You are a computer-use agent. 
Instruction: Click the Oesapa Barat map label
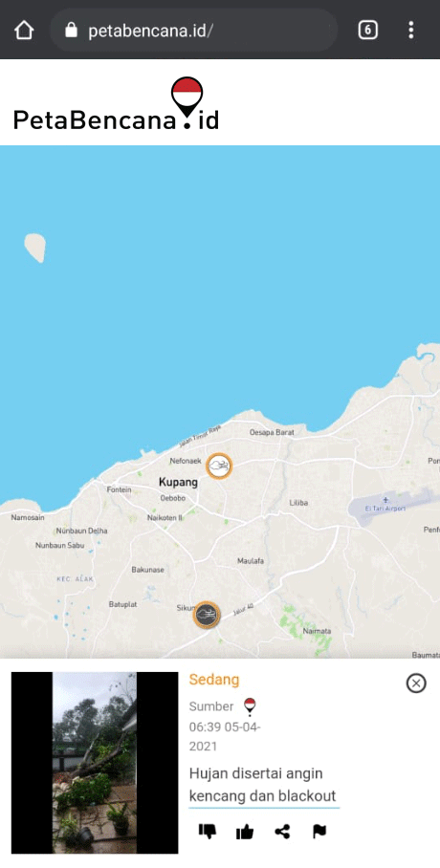(x=272, y=432)
